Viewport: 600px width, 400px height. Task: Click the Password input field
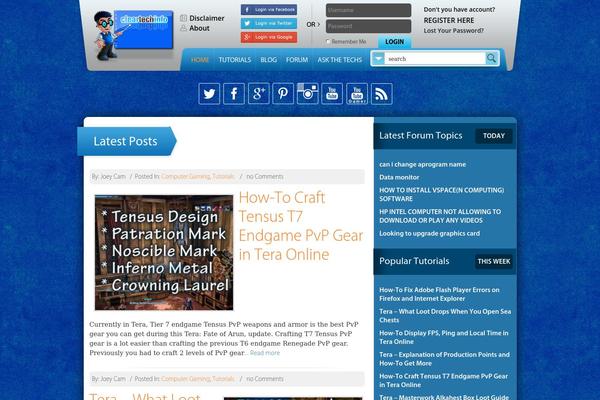point(368,26)
